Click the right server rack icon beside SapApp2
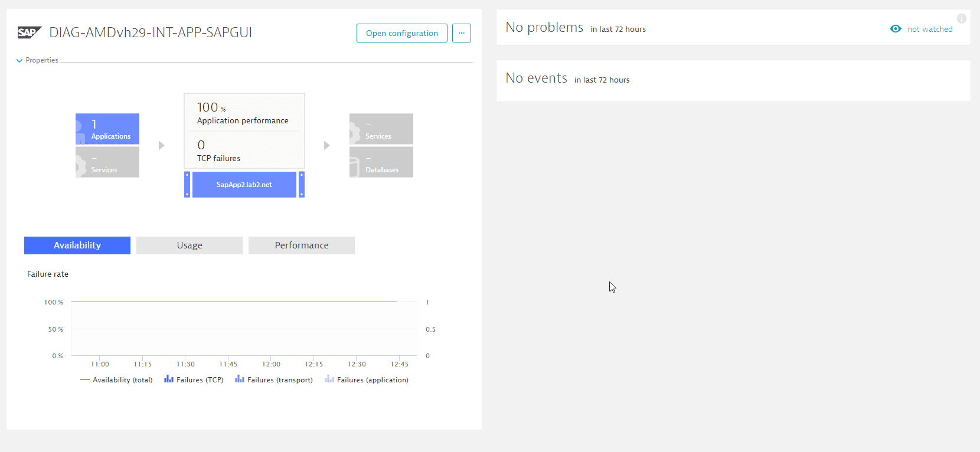The image size is (980, 452). point(302,185)
